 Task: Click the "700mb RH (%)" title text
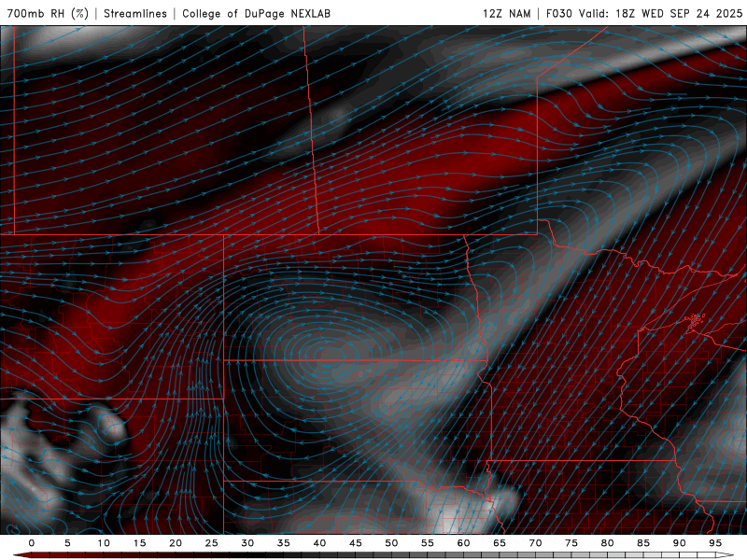(x=49, y=13)
